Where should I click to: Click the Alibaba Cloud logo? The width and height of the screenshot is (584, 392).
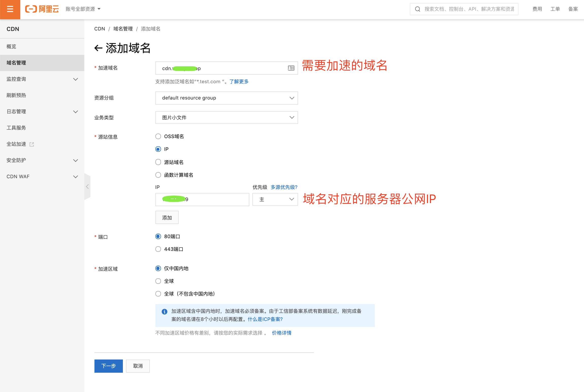click(42, 9)
